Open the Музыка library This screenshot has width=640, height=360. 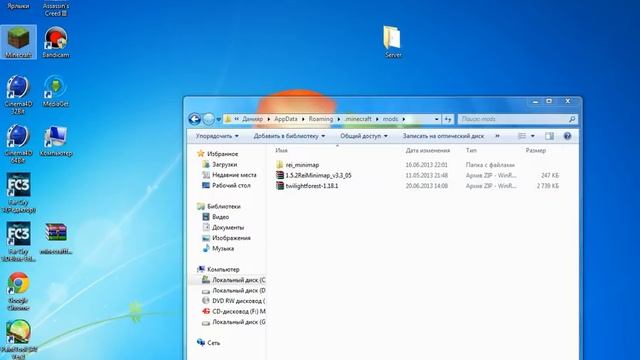(x=223, y=248)
